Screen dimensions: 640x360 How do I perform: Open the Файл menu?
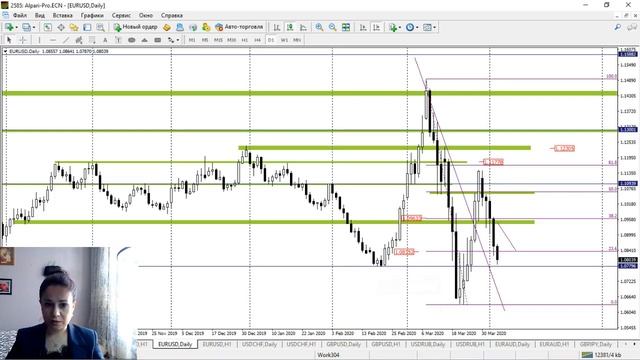[x=20, y=16]
